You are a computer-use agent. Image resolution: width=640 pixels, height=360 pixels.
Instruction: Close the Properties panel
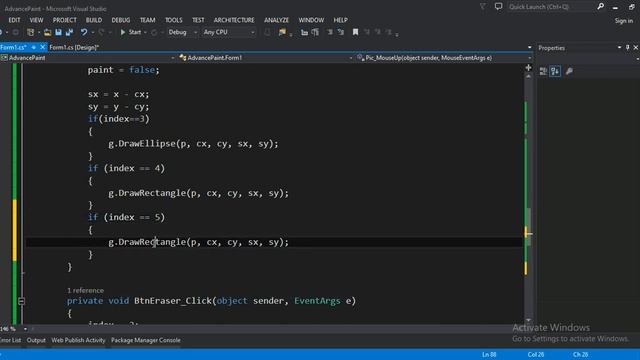(x=636, y=48)
